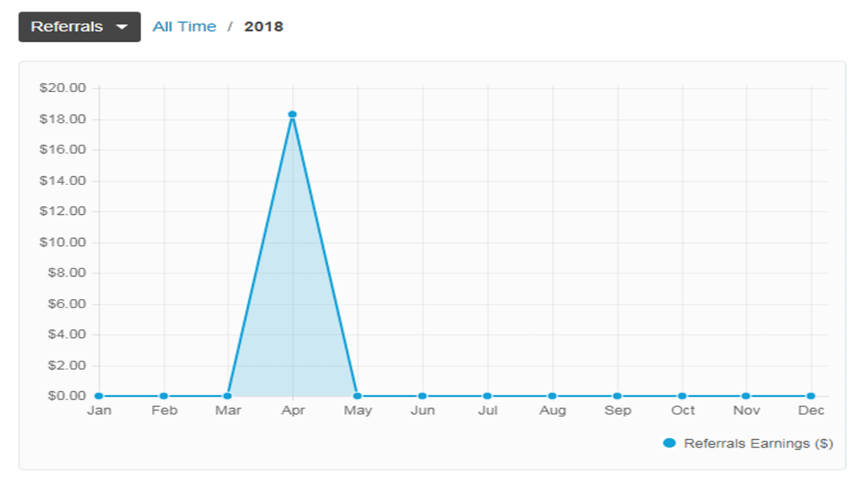Viewport: 868px width, 489px height.
Task: Toggle the Referrals Earnings ($) legend item
Action: click(749, 444)
